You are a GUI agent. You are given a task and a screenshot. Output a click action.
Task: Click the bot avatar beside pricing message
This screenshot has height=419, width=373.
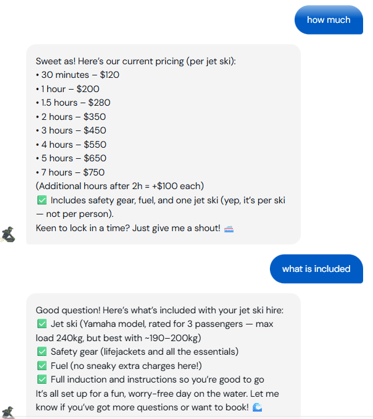click(x=8, y=234)
